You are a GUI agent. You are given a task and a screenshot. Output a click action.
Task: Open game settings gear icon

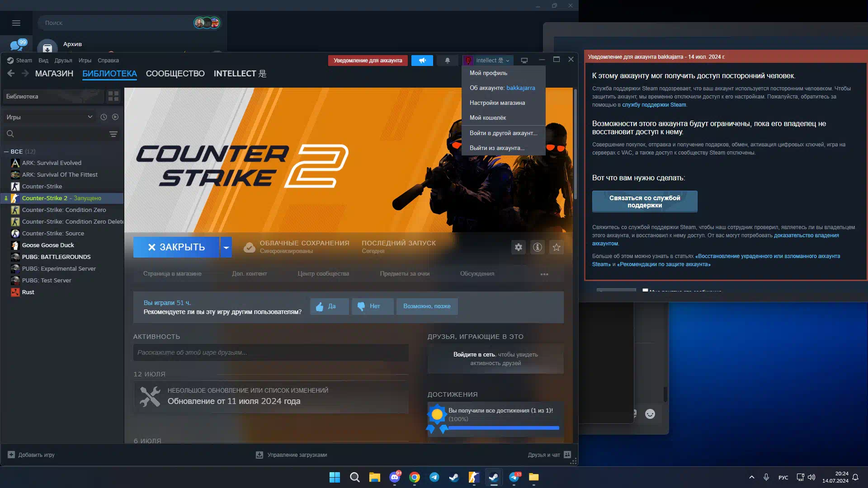point(519,247)
